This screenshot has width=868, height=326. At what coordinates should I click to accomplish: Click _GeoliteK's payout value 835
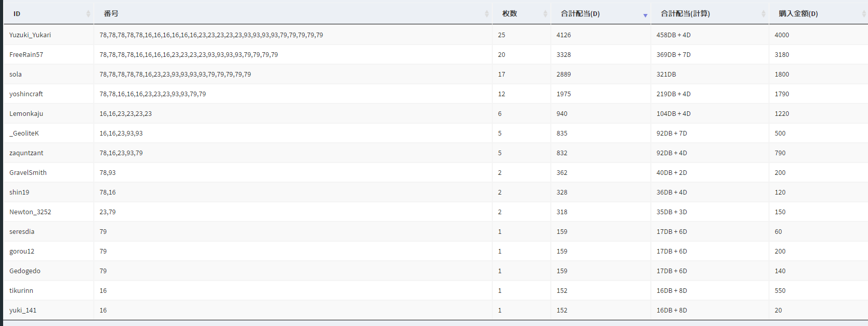tap(562, 134)
